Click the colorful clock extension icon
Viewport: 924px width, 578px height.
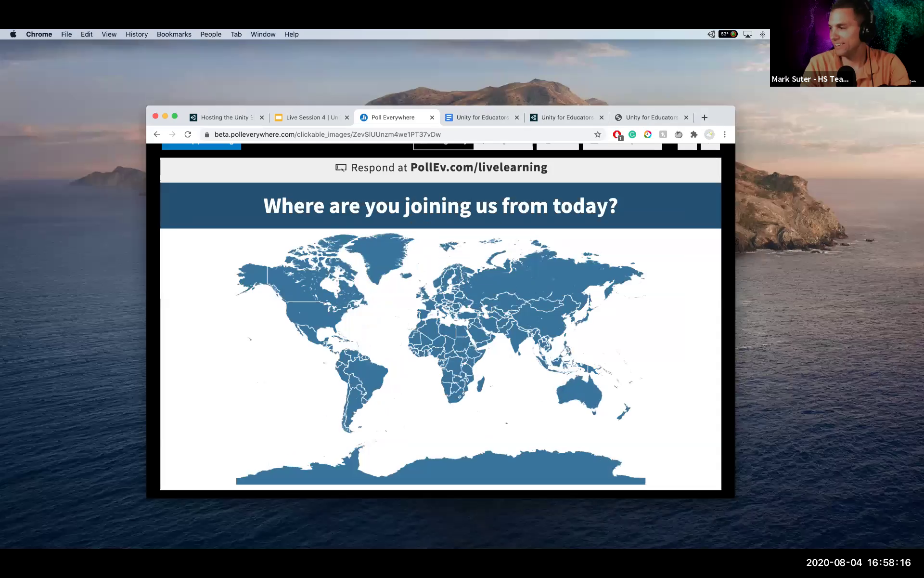coord(647,135)
